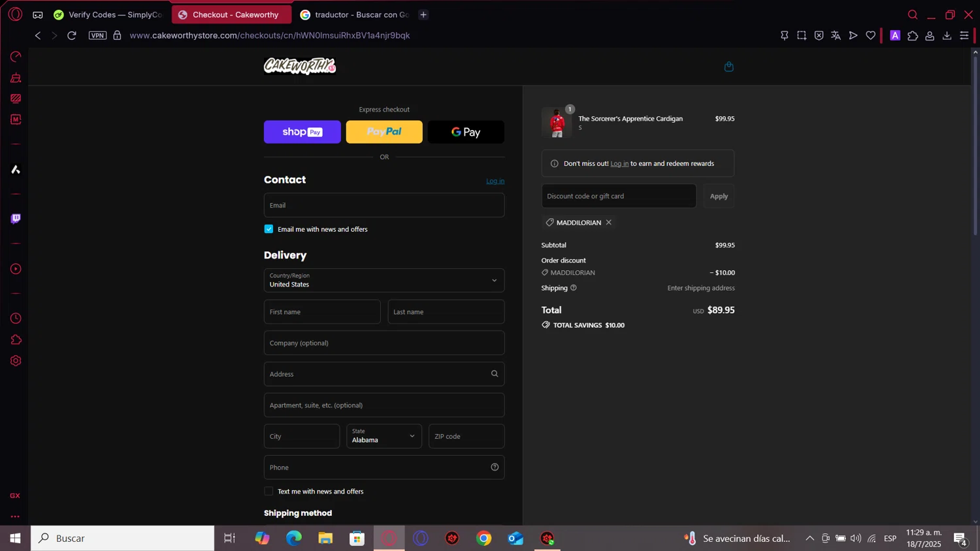Open Outlook from the taskbar
Image resolution: width=980 pixels, height=551 pixels.
[515, 539]
